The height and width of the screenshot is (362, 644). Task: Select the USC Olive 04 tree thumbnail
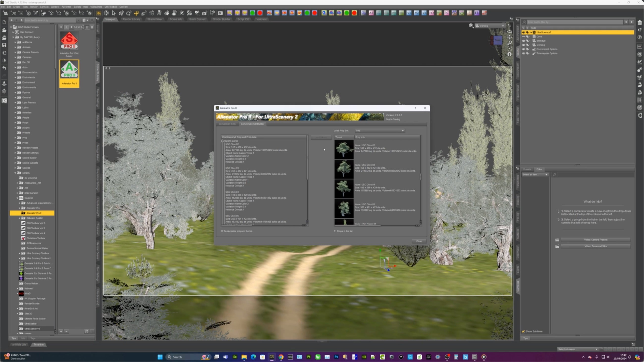(x=344, y=189)
